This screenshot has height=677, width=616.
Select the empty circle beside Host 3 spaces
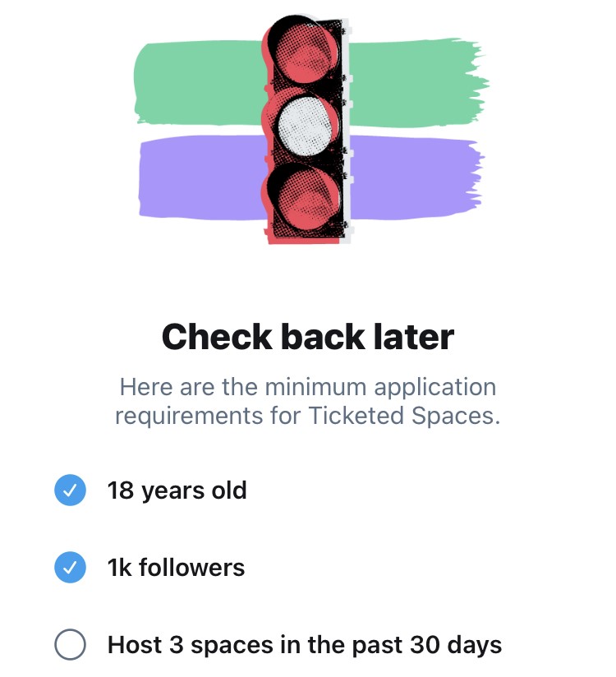coord(71,645)
